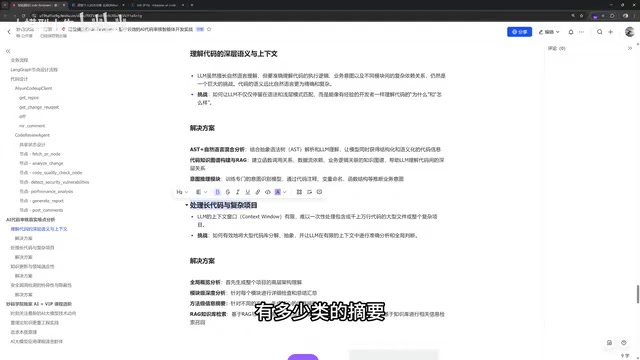Screen dimensions: 640x360
Task: Click the back arrow beside the breadcrumb
Action: click(9, 32)
